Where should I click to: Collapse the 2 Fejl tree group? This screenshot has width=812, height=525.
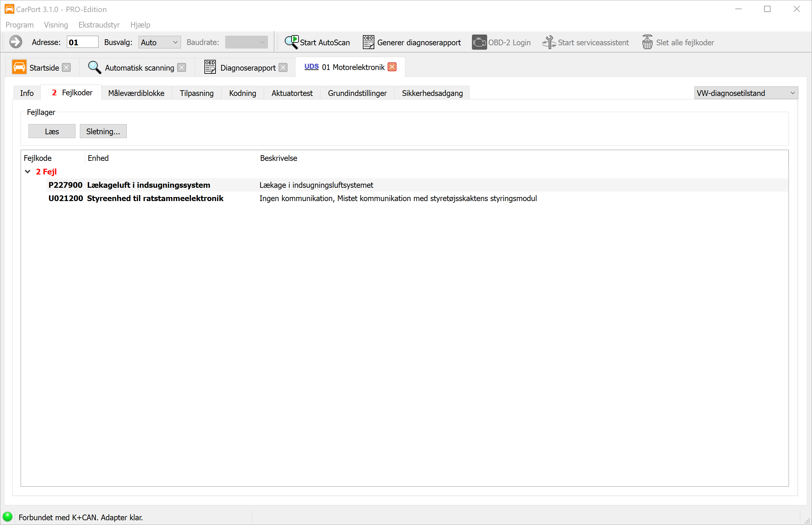coord(28,172)
